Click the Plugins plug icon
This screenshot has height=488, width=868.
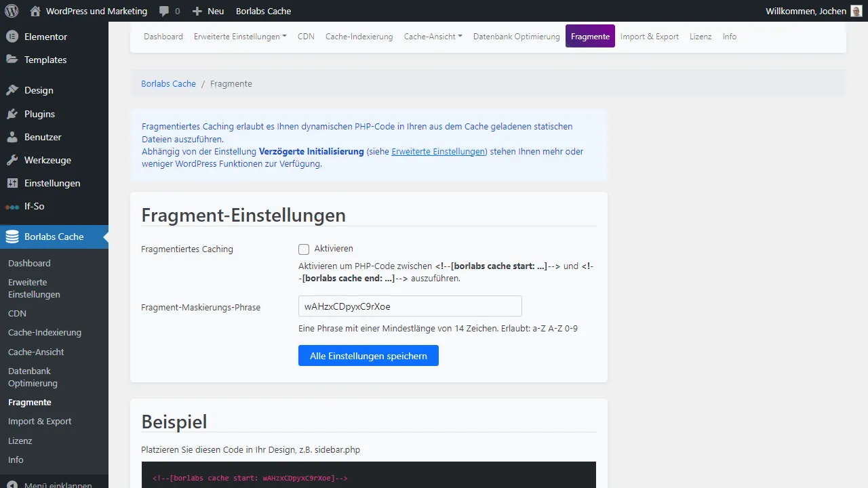point(12,114)
